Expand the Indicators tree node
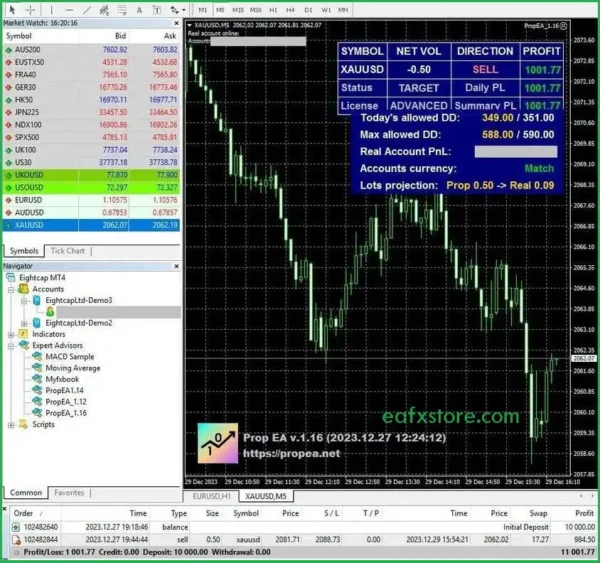 tap(11, 334)
